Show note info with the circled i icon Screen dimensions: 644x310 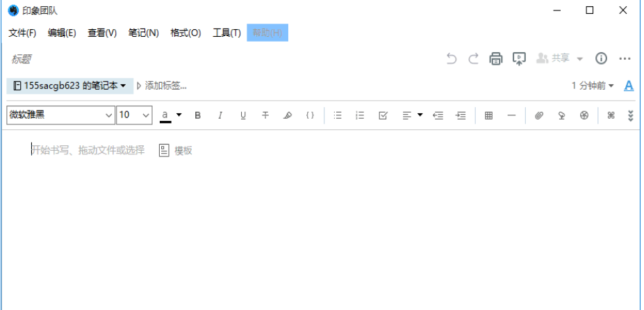pos(602,59)
